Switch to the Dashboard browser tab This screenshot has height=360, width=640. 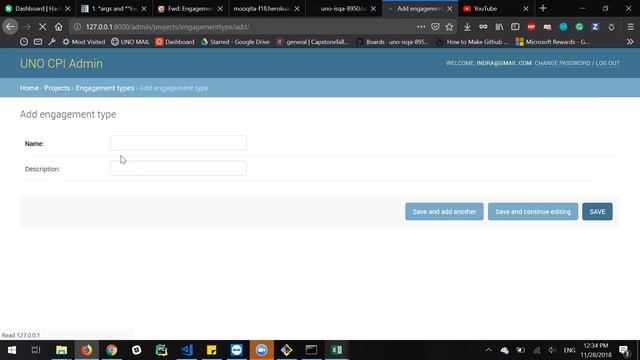pos(38,9)
